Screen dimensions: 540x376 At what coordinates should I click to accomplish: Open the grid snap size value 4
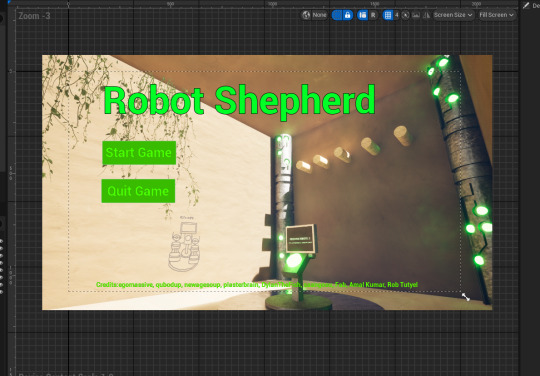click(396, 15)
